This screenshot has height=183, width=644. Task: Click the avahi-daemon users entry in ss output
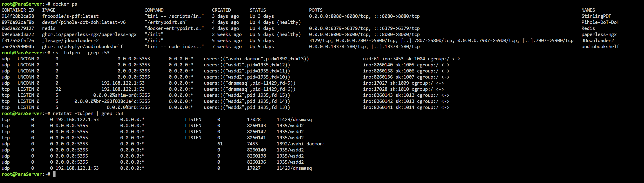pyautogui.click(x=256, y=59)
